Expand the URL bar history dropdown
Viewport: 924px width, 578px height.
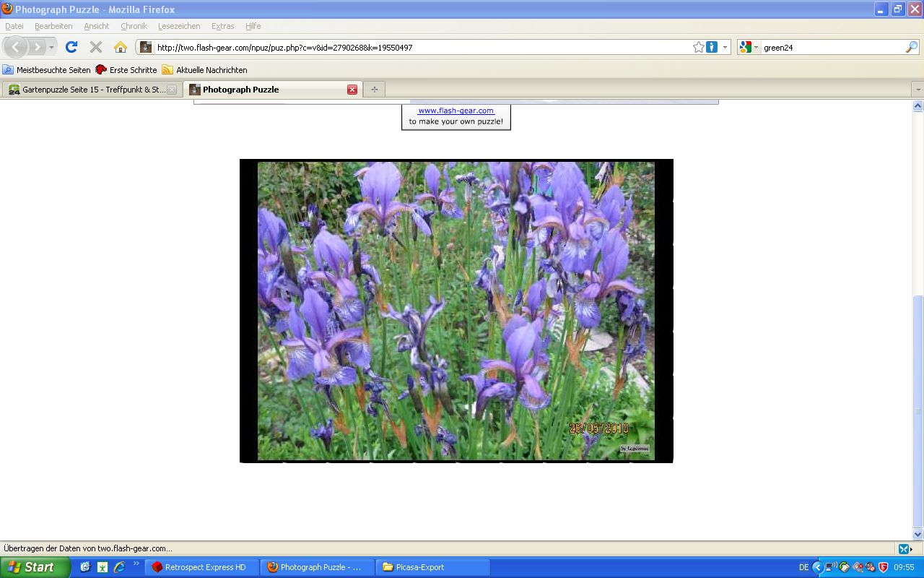[725, 47]
